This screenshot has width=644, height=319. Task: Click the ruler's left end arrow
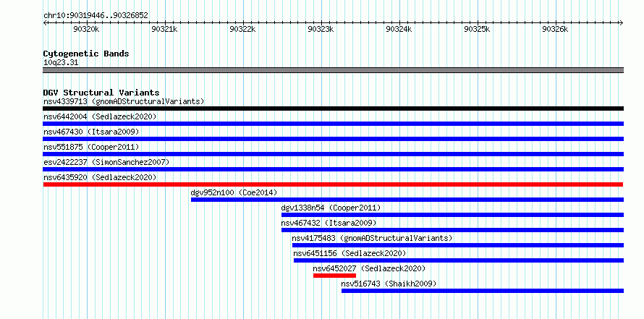45,22
